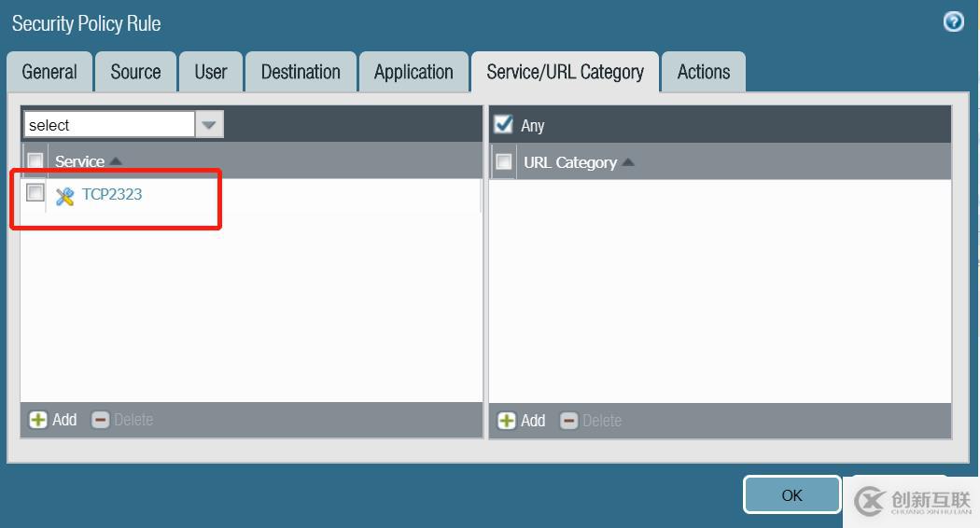Uncheck the Any checkbox for URL Category

click(504, 124)
